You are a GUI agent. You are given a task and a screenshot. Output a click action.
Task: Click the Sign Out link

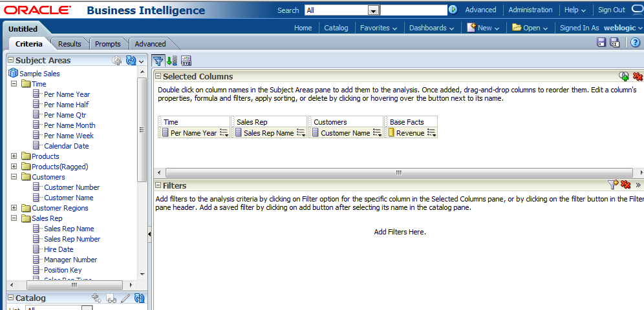coord(612,10)
